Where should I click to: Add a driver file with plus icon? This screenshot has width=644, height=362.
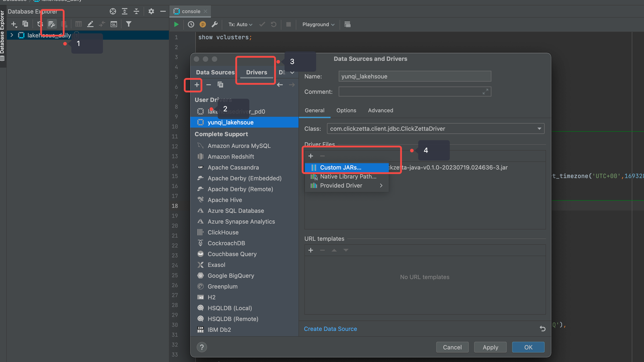311,156
